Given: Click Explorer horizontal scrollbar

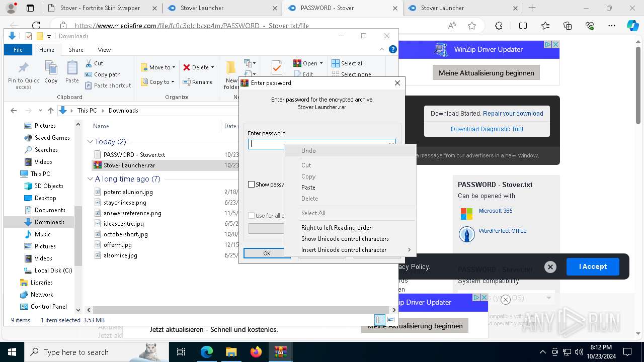Looking at the screenshot, I should coord(242,310).
